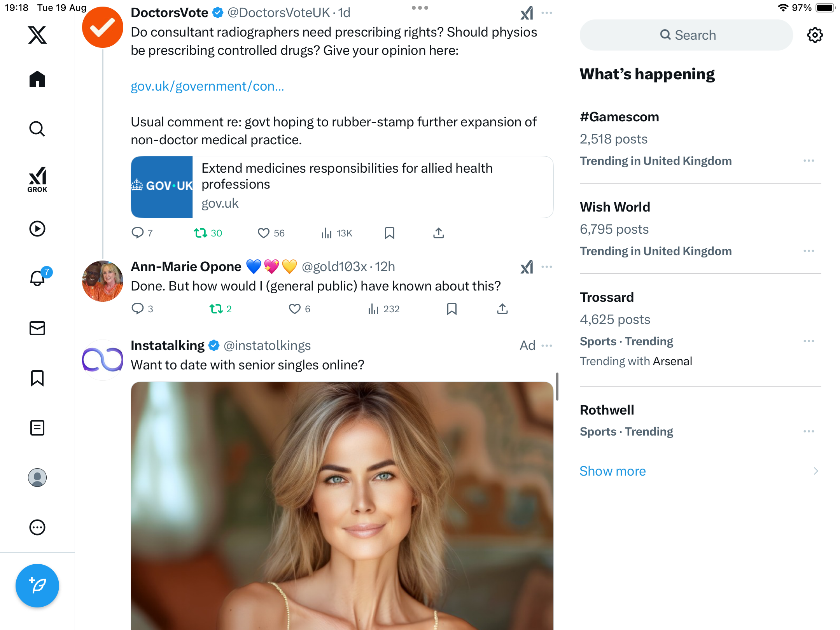This screenshot has width=840, height=630.
Task: Open the Lists icon in sidebar
Action: click(x=37, y=428)
